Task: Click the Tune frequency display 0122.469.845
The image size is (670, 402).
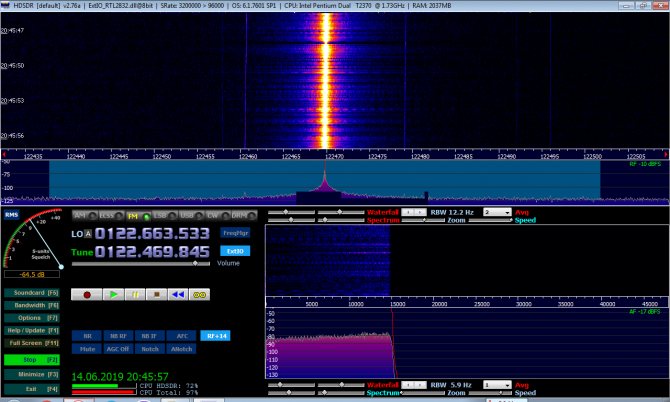Action: pos(152,252)
